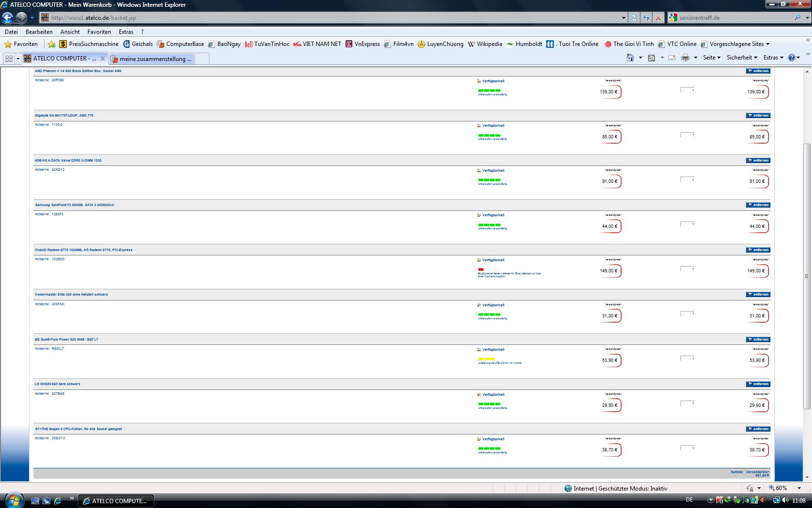This screenshot has width=812, height=508.
Task: Click the Favoriten button with star
Action: (21, 44)
